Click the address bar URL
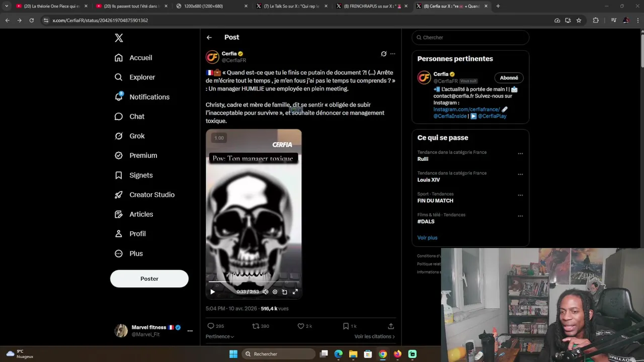Screen dimensions: 644x362 pos(100,21)
